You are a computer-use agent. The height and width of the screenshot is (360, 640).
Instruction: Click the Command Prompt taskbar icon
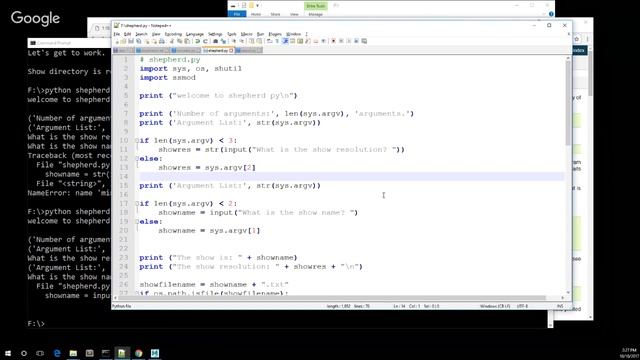[106, 353]
